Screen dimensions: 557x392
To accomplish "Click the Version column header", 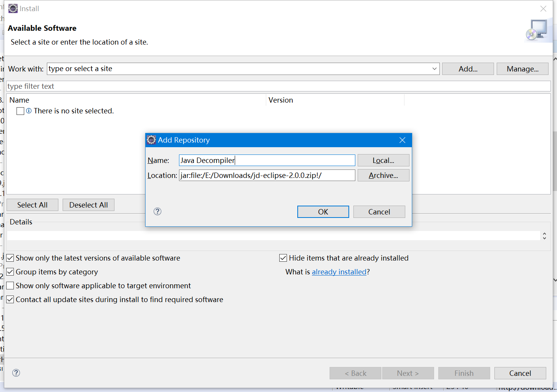I will click(x=335, y=100).
